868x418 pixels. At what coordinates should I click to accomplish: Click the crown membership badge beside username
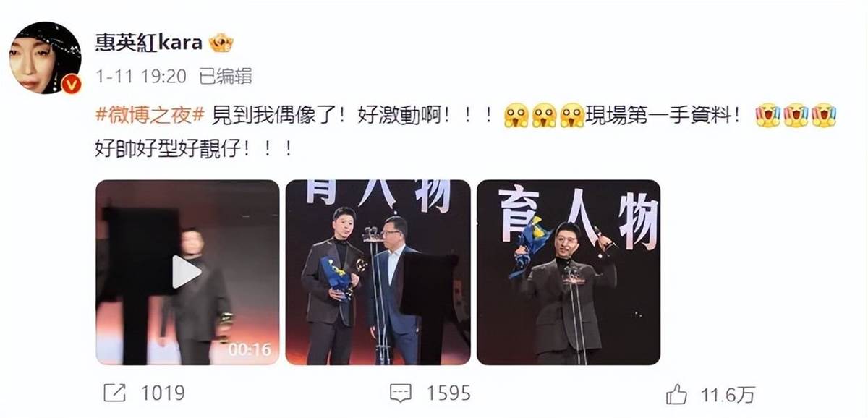coord(221,43)
